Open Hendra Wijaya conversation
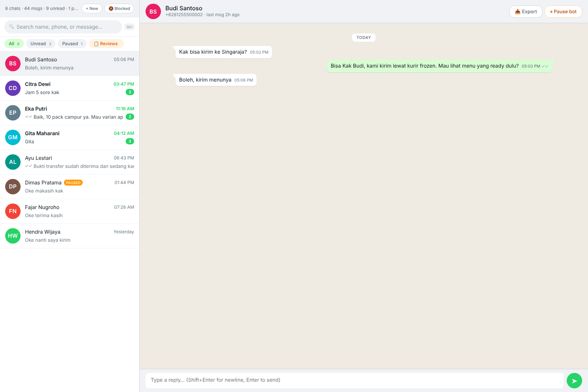 (70, 236)
